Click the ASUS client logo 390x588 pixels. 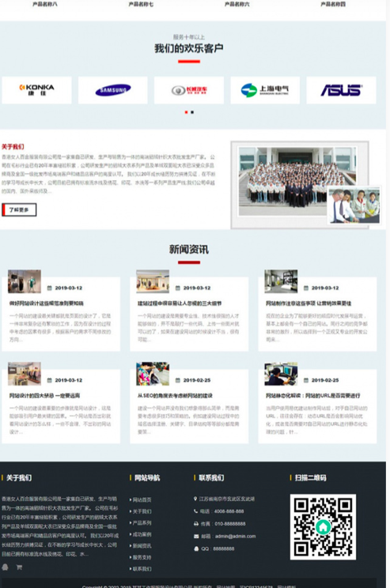coord(341,90)
